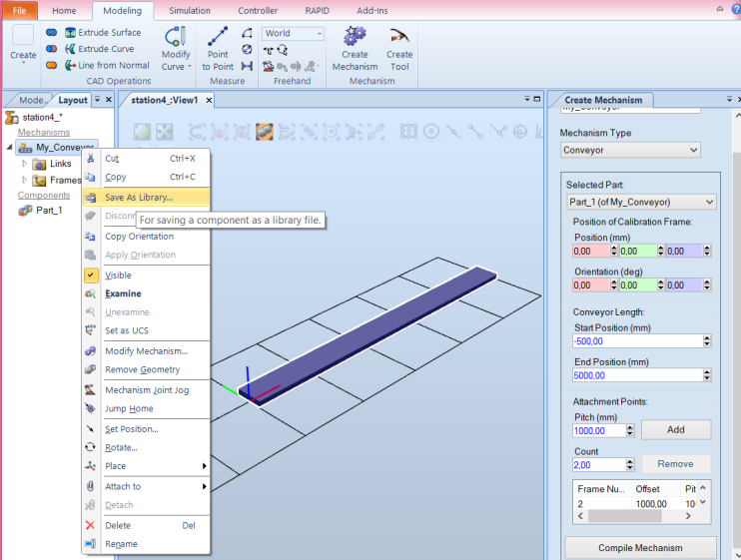This screenshot has height=560, width=741.
Task: Open Modify Mechanism from context menu
Action: (x=146, y=351)
